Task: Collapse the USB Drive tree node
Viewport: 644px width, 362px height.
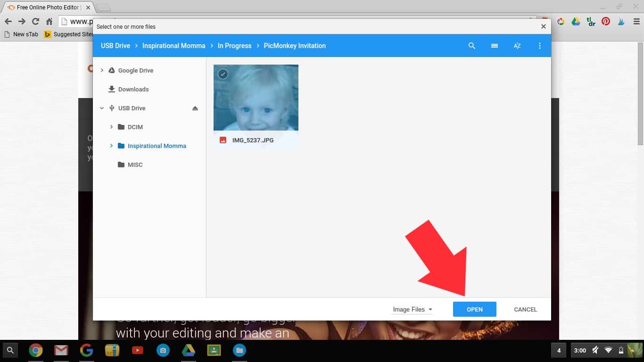Action: (x=102, y=108)
